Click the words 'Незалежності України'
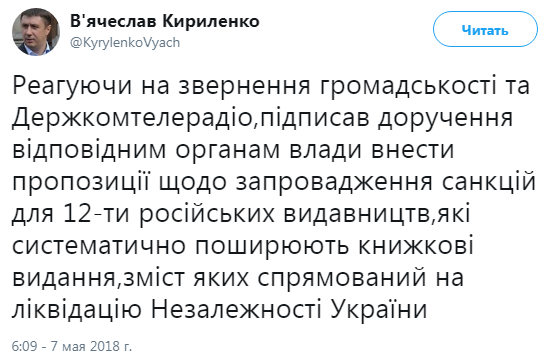 289,309
